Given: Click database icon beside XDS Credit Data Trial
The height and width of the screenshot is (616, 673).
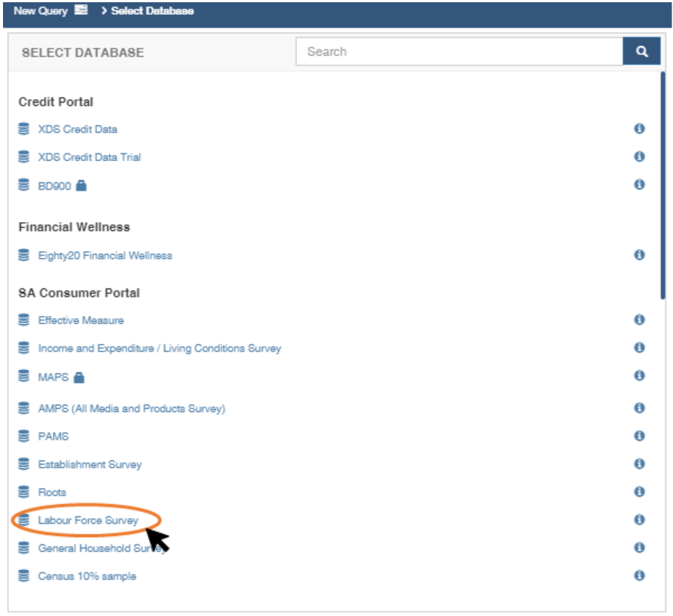Looking at the screenshot, I should pyautogui.click(x=24, y=156).
